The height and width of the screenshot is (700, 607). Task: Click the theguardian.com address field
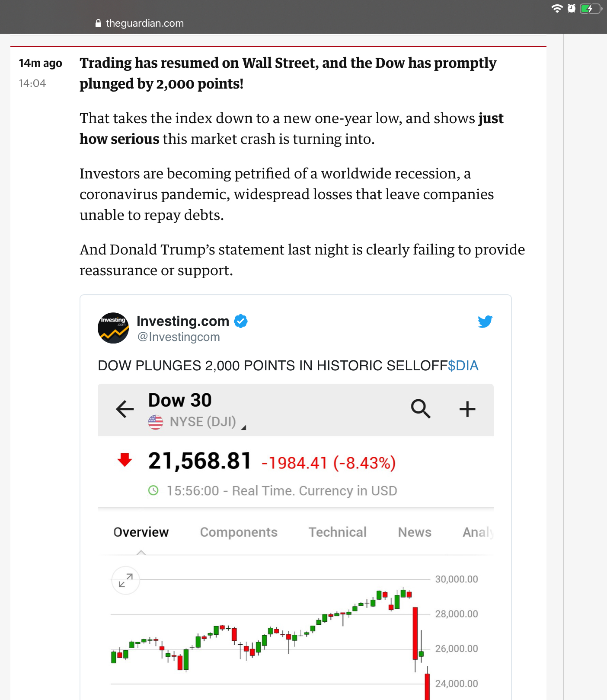coord(145,23)
